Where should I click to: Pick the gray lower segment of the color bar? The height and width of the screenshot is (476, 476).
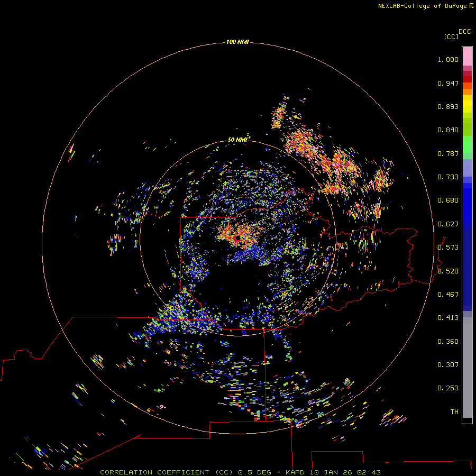coord(467,368)
